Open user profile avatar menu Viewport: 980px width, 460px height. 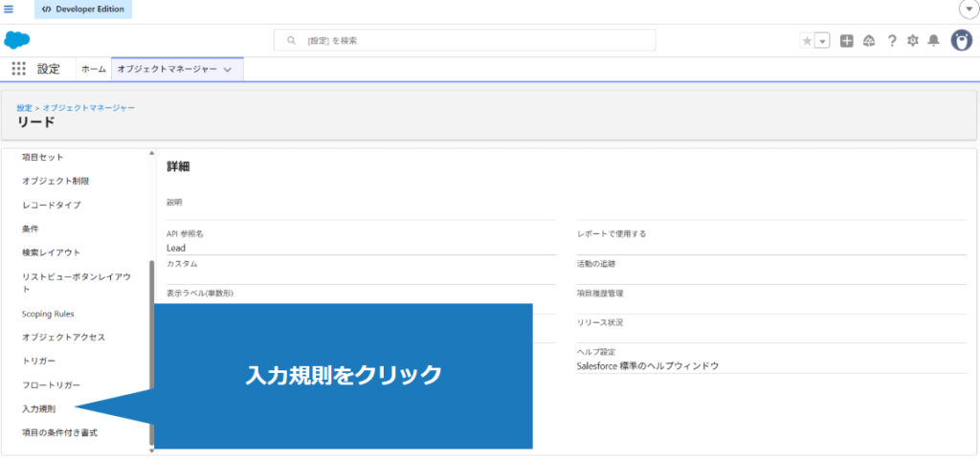point(961,40)
